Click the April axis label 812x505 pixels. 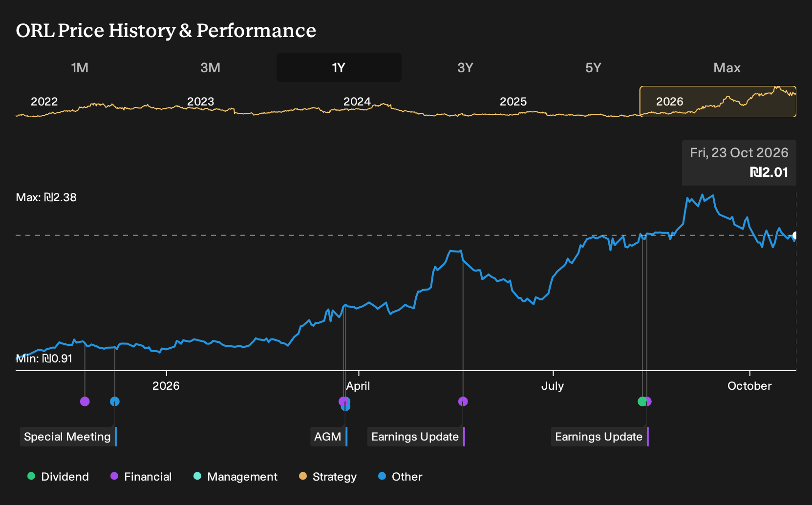tap(358, 386)
